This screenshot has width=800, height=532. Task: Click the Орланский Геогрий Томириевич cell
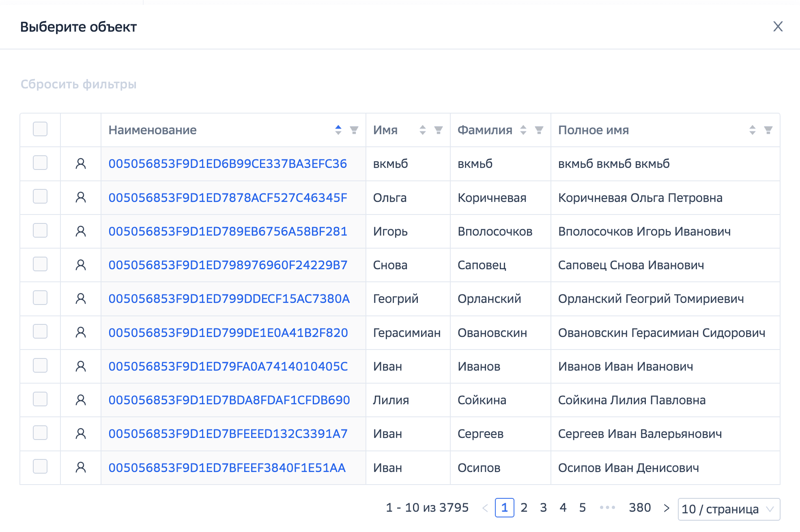[651, 299]
